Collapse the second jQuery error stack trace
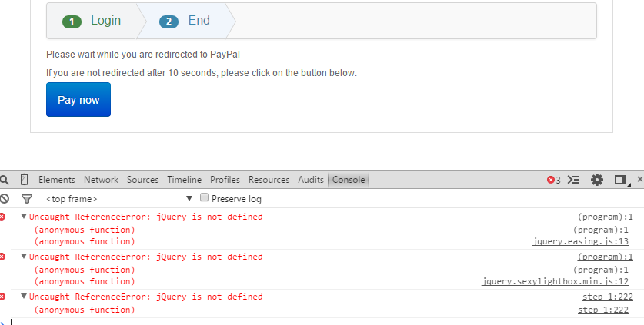The height and width of the screenshot is (325, 644). click(24, 256)
